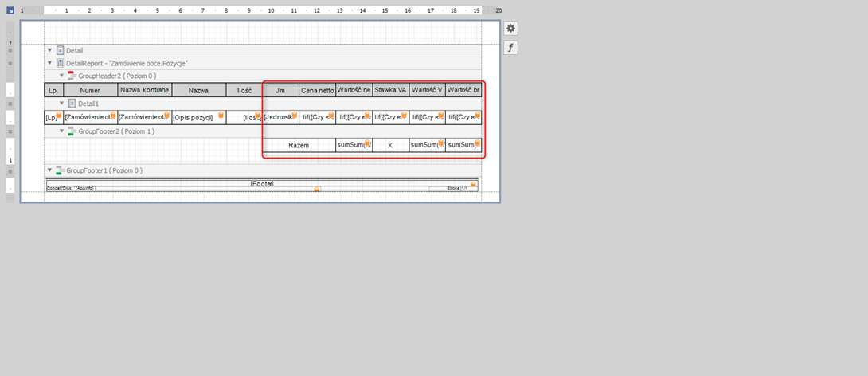The width and height of the screenshot is (868, 376).
Task: Click the GroupFooter1 band icon
Action: click(x=60, y=170)
